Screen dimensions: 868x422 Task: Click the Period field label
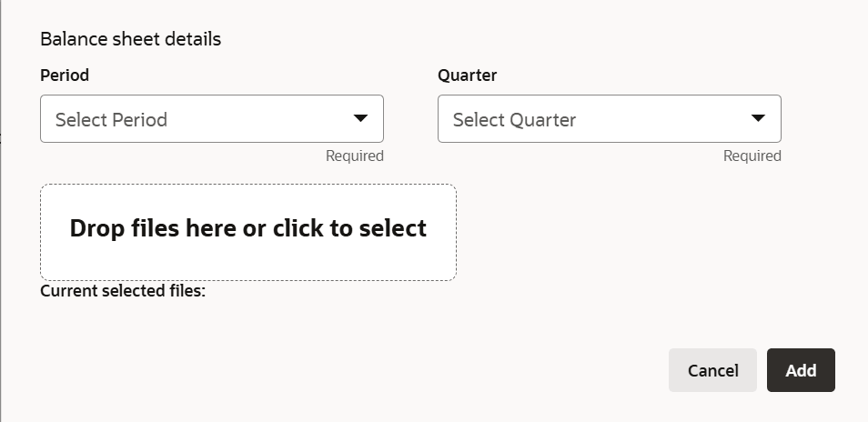[65, 75]
